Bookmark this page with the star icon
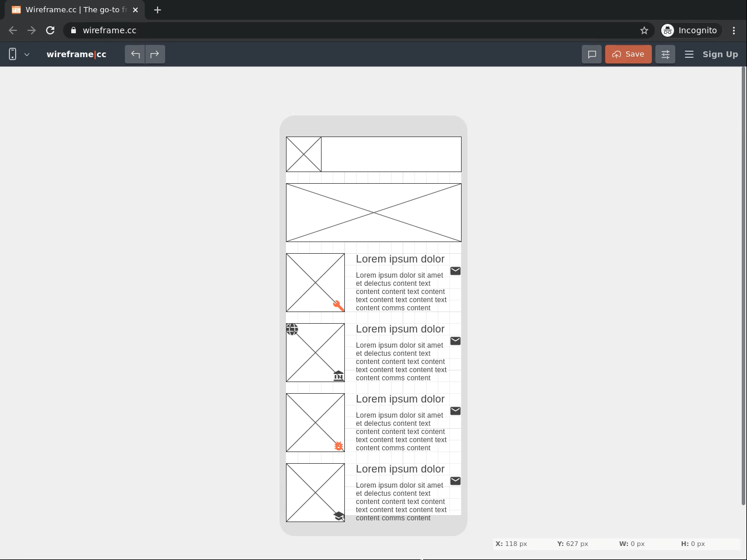 click(644, 30)
